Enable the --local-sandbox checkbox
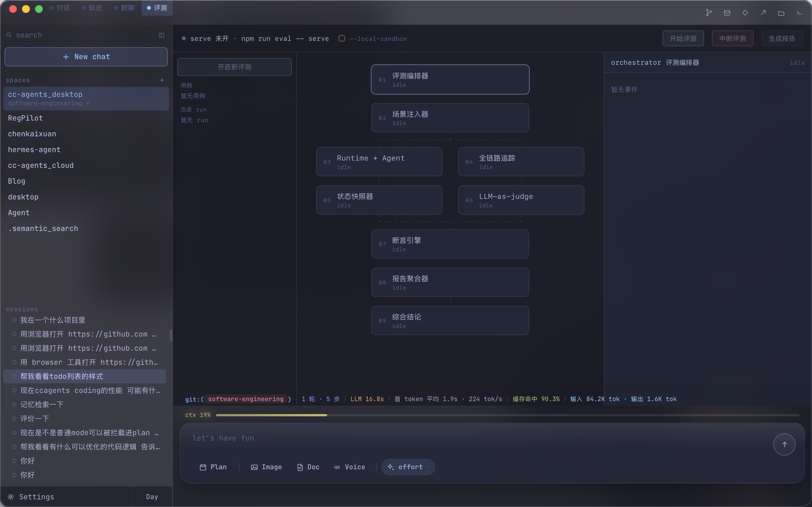Viewport: 812px width, 507px height. pos(342,38)
